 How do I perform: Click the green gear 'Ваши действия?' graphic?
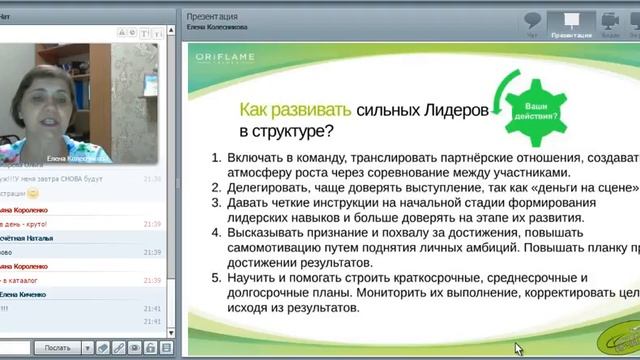coord(536,112)
